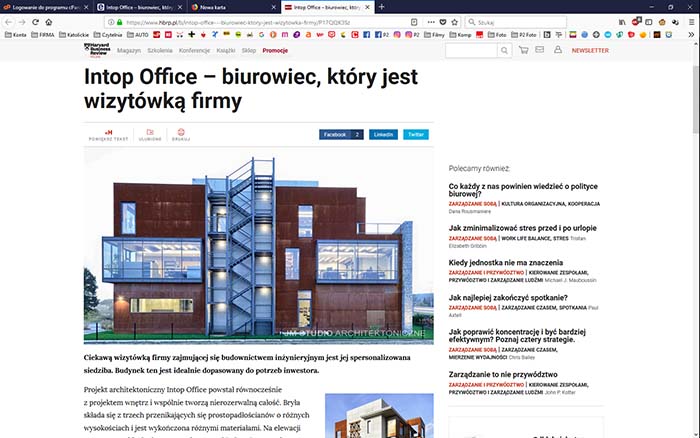This screenshot has width=700, height=438.
Task: Open article Jak najlepiej zakończyć spotkanie
Action: [x=508, y=298]
